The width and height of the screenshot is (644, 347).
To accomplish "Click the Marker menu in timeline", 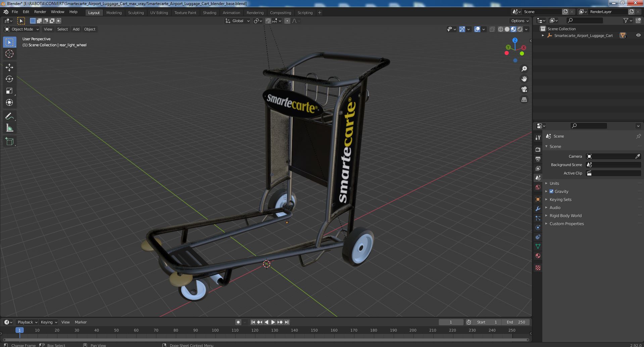I will [x=81, y=322].
